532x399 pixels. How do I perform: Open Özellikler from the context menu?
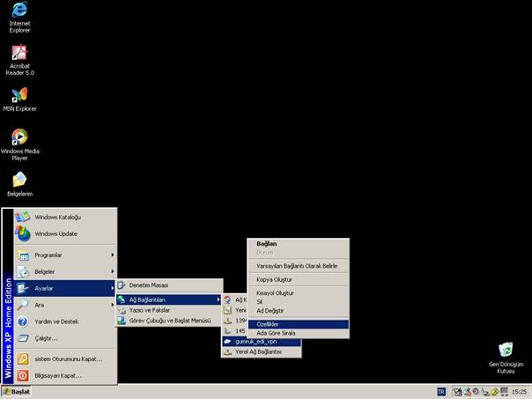point(299,324)
